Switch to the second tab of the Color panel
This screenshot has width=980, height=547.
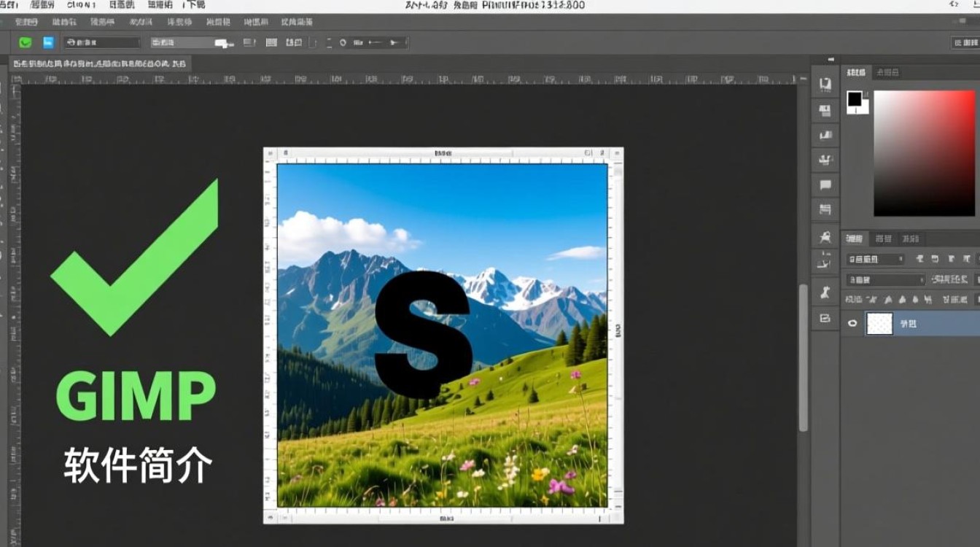click(887, 72)
